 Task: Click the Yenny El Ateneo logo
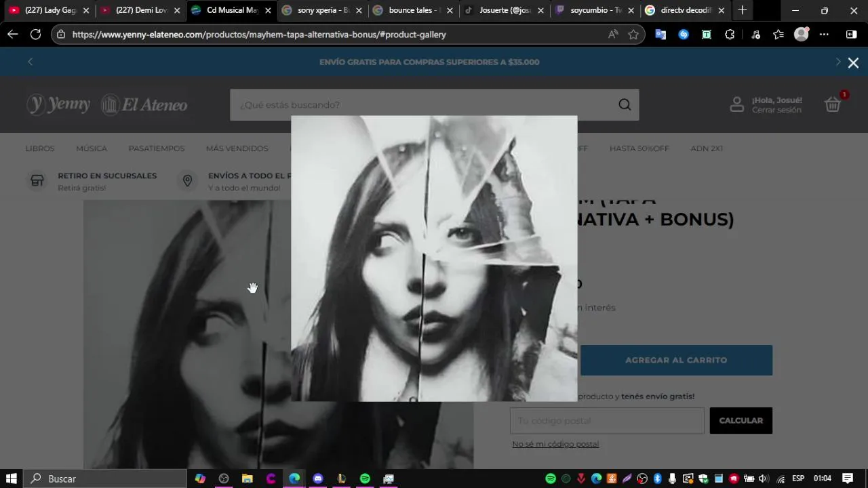point(107,104)
